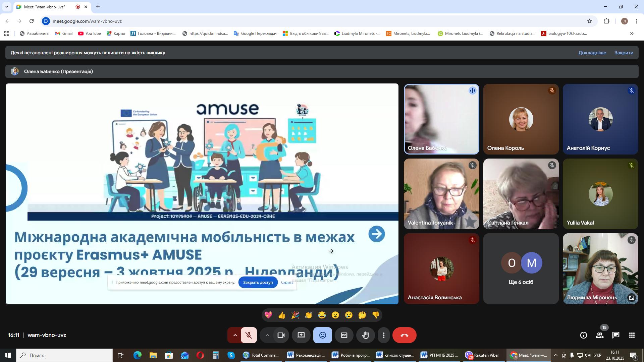Click the Закрыть доступ button

tap(258, 283)
